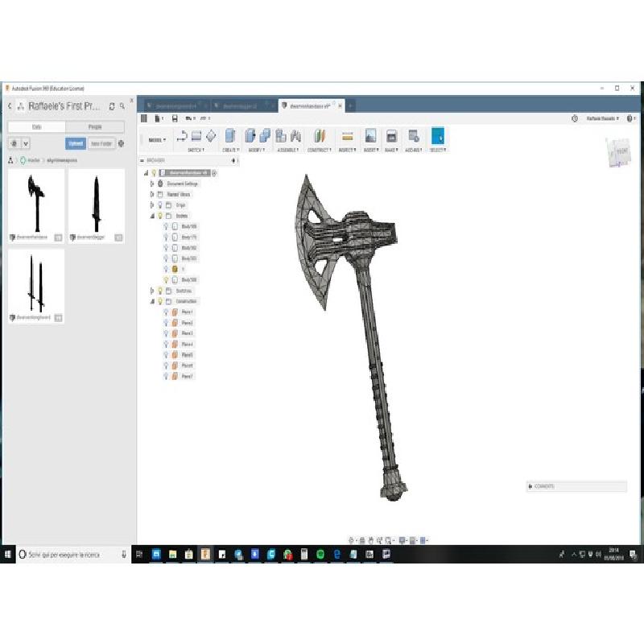Expand the Origin folder node

point(152,205)
